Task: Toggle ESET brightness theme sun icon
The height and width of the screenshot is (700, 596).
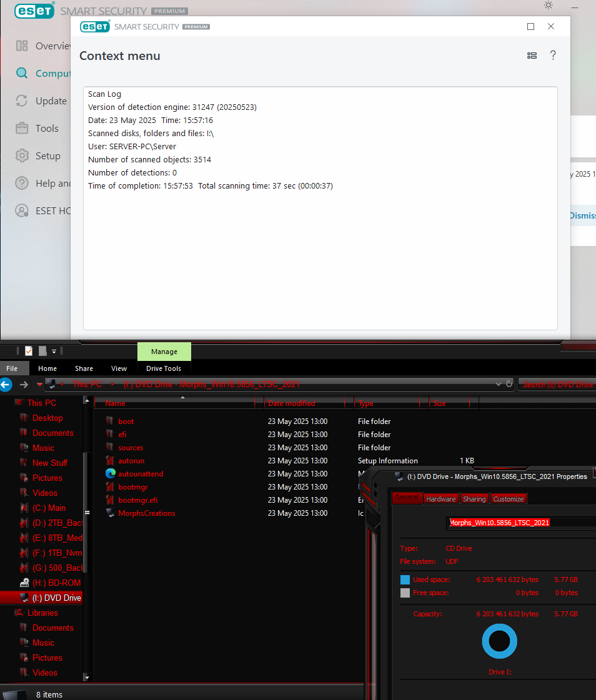Action: (548, 6)
